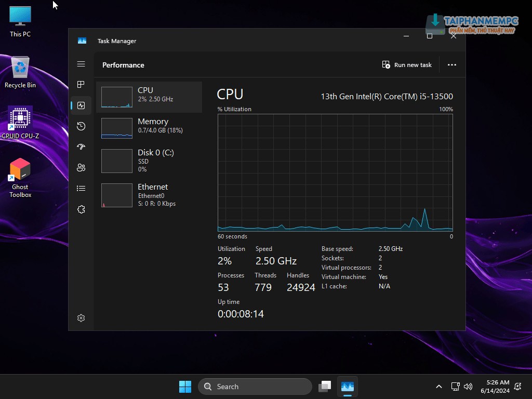Click Run new task button

point(407,65)
